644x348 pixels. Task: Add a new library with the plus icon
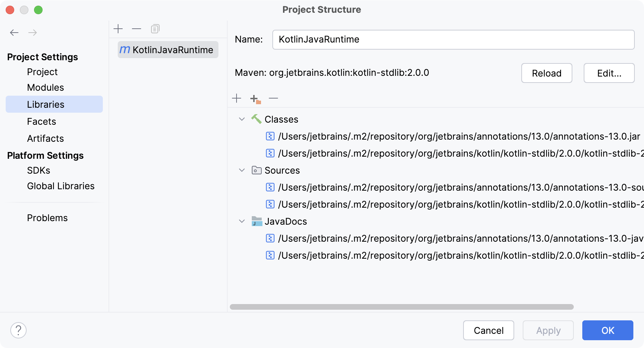click(x=118, y=28)
